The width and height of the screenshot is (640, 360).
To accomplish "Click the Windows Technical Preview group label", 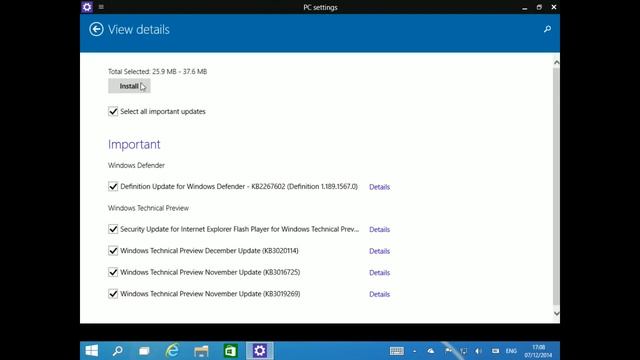I will pos(149,208).
